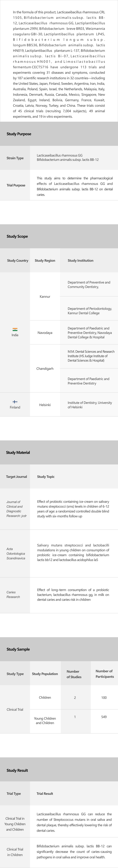This screenshot has height=868, width=118.
Task: Click the Finland flag icon
Action: tap(15, 402)
